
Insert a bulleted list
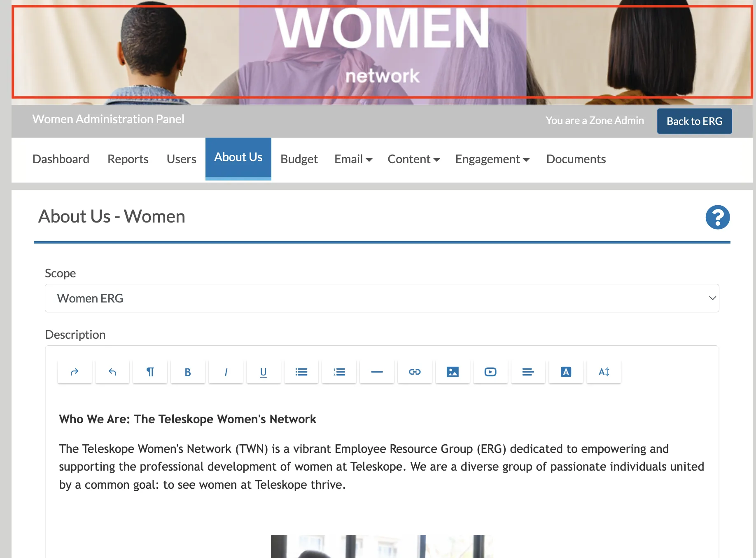(301, 372)
